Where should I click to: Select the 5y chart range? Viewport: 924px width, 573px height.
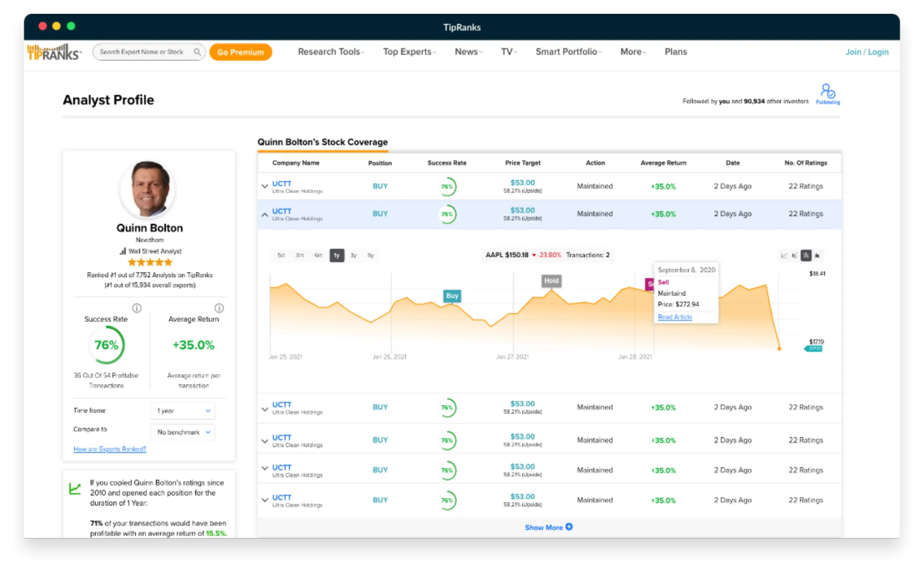[x=370, y=255]
